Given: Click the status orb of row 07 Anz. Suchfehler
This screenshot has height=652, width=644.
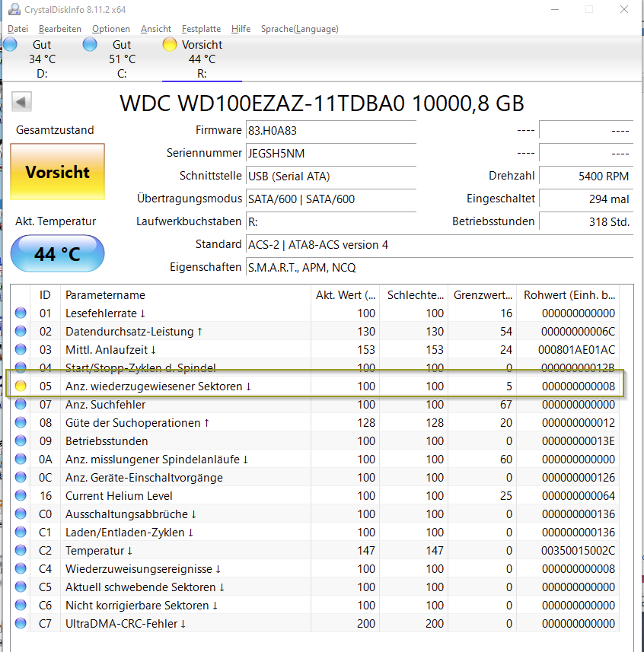Looking at the screenshot, I should point(21,404).
